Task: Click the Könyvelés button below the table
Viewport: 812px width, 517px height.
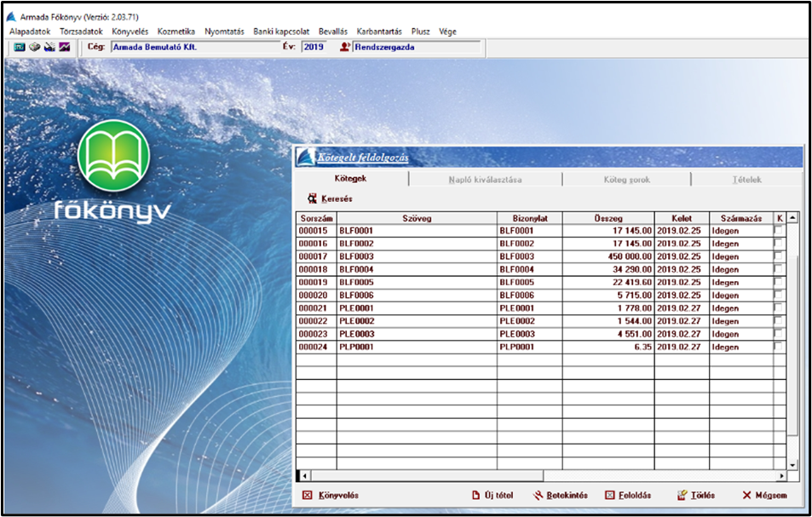Action: (331, 495)
